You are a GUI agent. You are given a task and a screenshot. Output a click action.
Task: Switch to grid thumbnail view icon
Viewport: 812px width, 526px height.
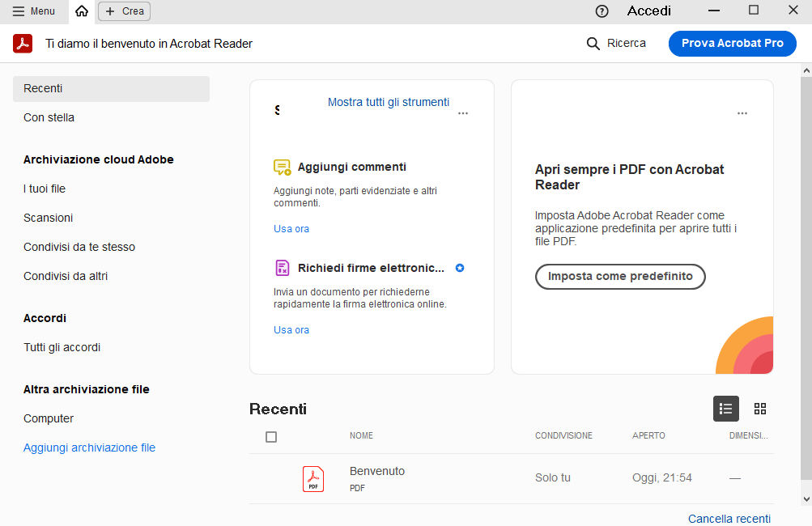[x=760, y=409]
